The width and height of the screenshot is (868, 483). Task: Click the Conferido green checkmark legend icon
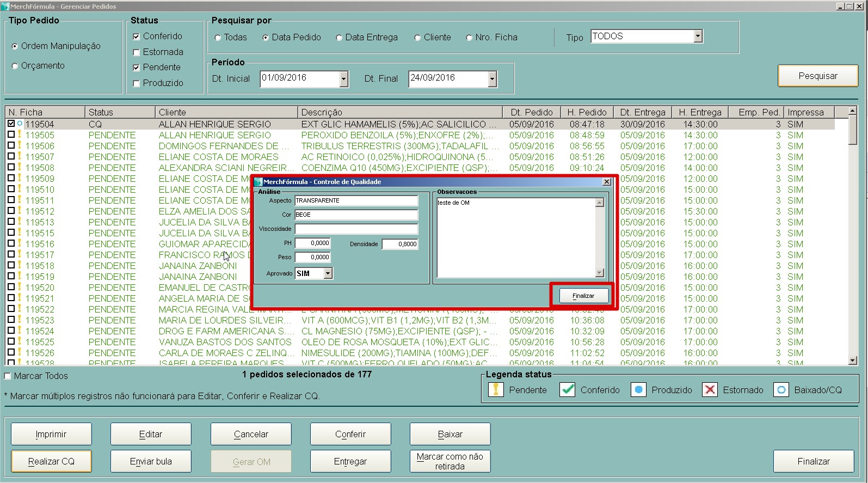click(568, 390)
